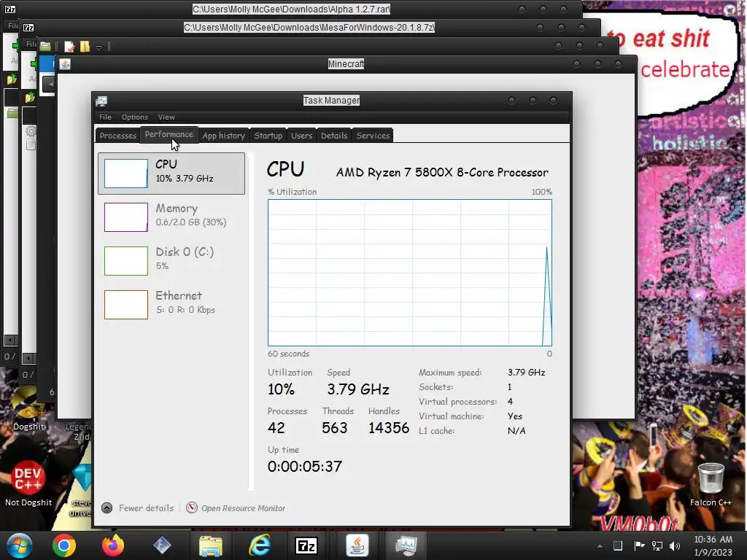Click the Virtual machine value Yes

514,416
